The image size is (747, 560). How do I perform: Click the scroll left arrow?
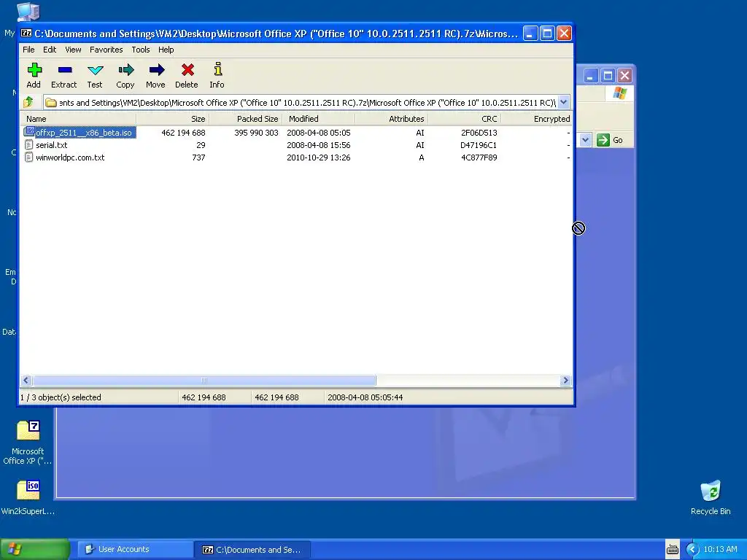(26, 380)
